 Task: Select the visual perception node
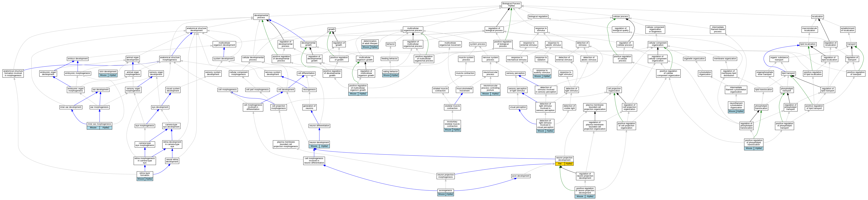(x=518, y=107)
